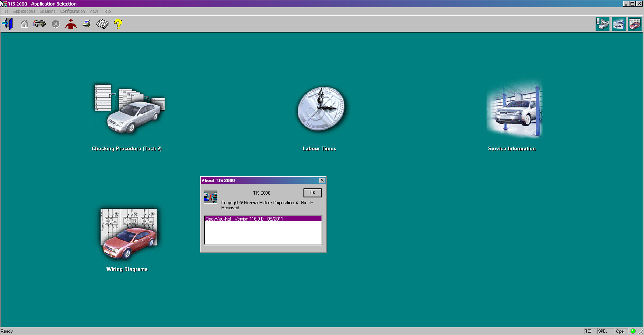Click the Checking Procedure shortcut in top-right toolbar
Viewport: 644px width, 335px height.
coord(602,24)
